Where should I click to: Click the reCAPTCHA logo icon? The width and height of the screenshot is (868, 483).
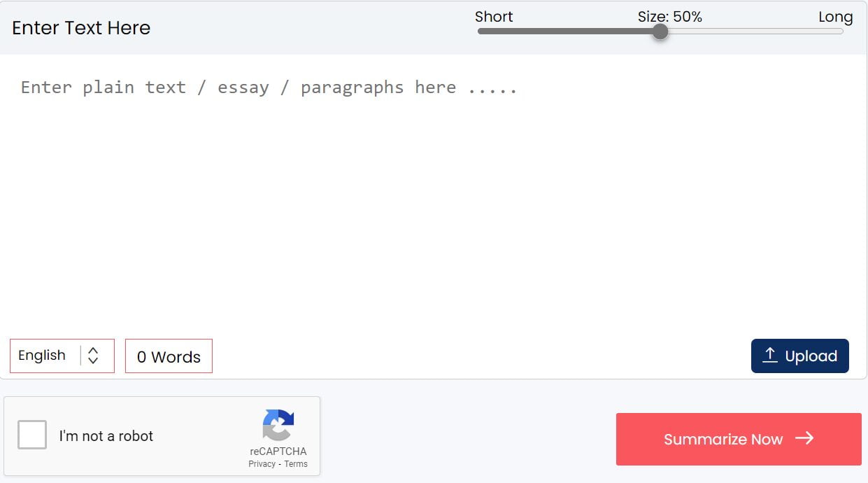[x=278, y=425]
